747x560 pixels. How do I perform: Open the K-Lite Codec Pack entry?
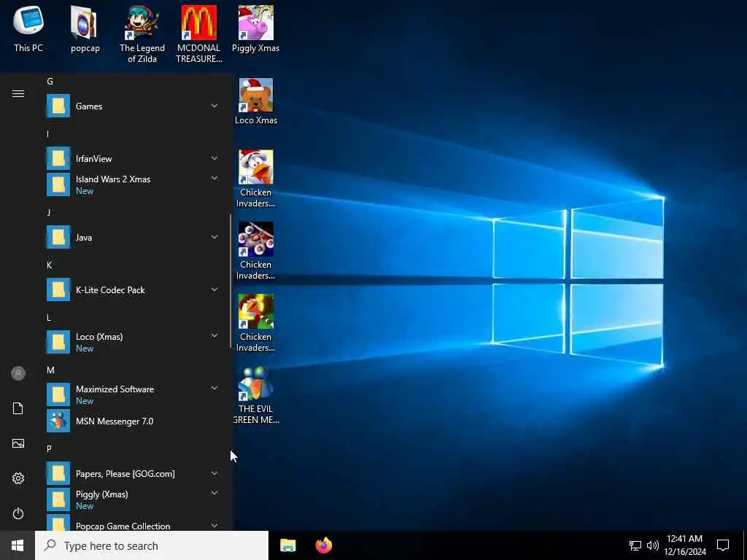pyautogui.click(x=132, y=290)
